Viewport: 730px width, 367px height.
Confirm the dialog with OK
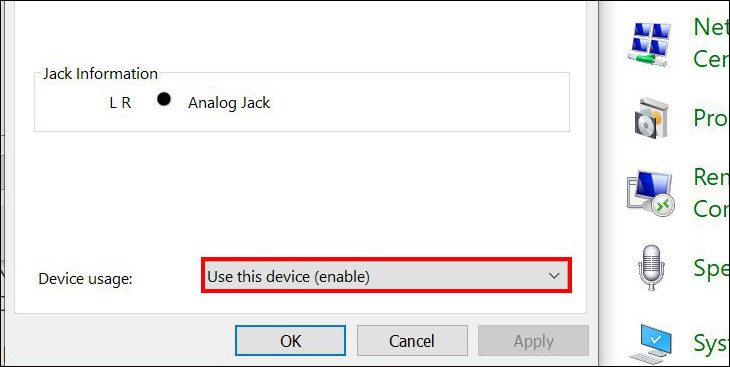pyautogui.click(x=291, y=340)
